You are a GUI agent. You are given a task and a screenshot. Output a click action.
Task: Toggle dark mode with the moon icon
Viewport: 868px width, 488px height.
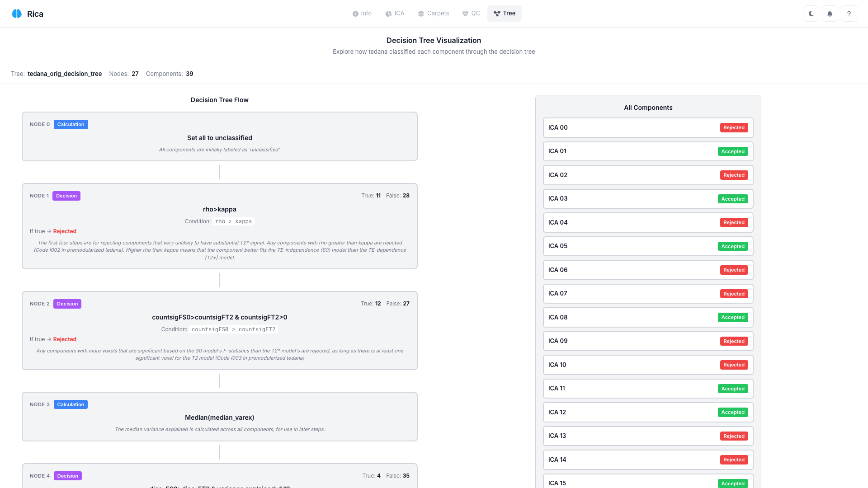point(811,14)
